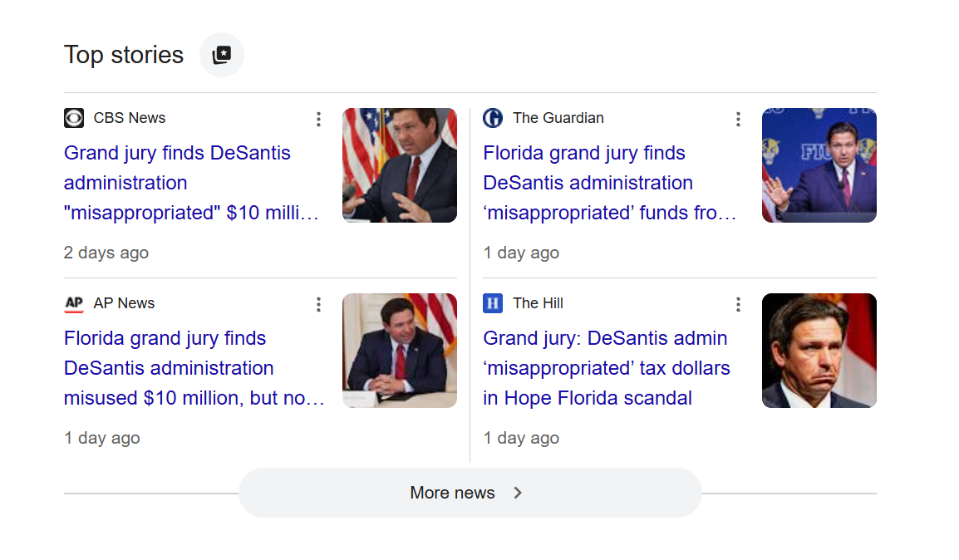Click the AP News logo icon
The image size is (959, 560).
[74, 303]
